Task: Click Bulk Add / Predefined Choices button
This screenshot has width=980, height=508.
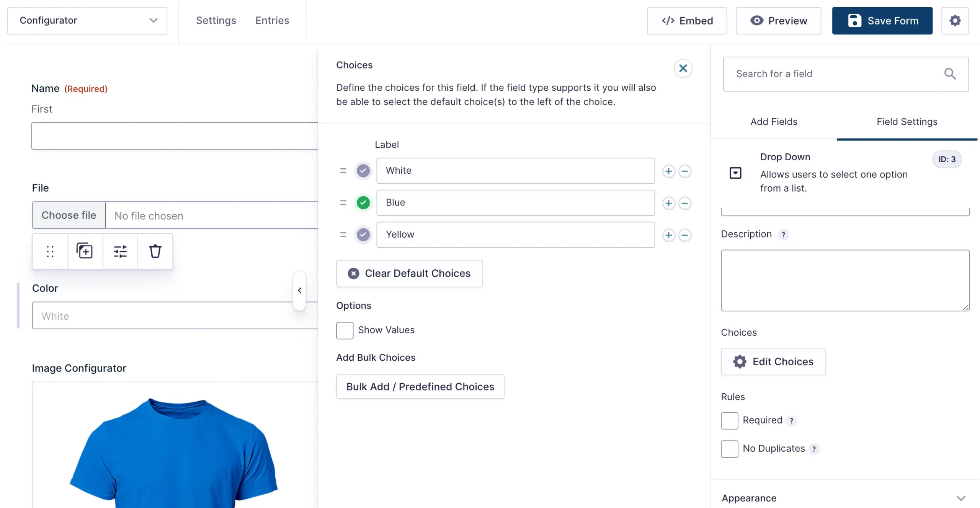Action: coord(420,387)
